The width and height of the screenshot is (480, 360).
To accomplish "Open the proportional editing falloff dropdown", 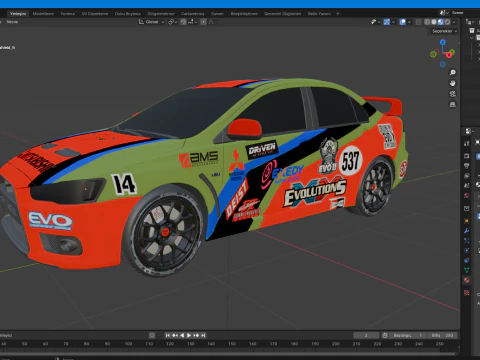I will pos(212,22).
